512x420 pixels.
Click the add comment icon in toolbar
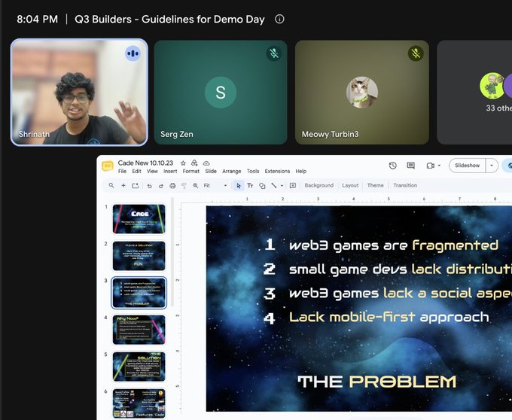(x=293, y=185)
